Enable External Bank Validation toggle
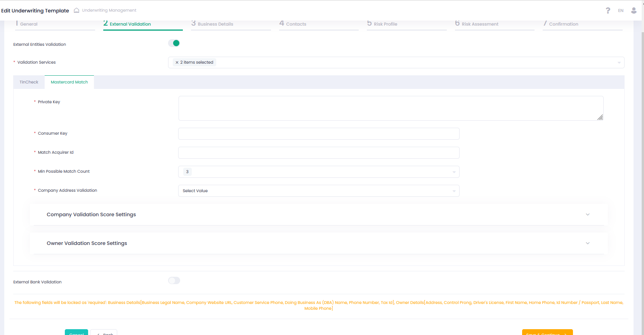Viewport: 644px width, 335px height. 174,281
